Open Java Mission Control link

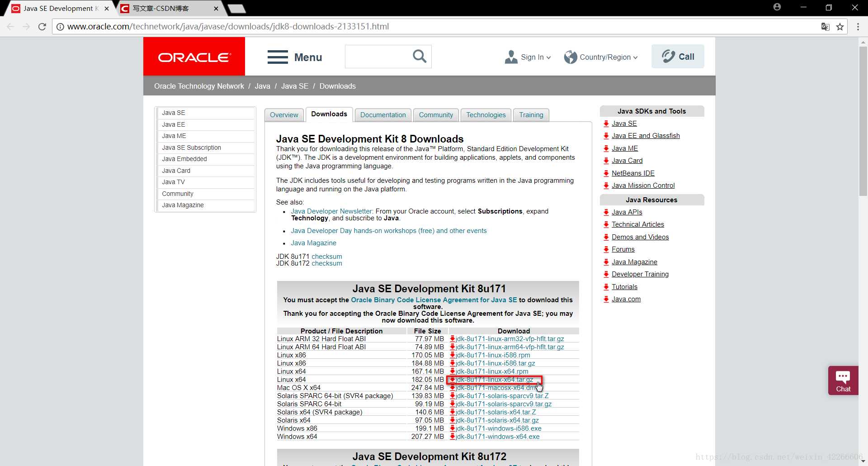pos(643,185)
